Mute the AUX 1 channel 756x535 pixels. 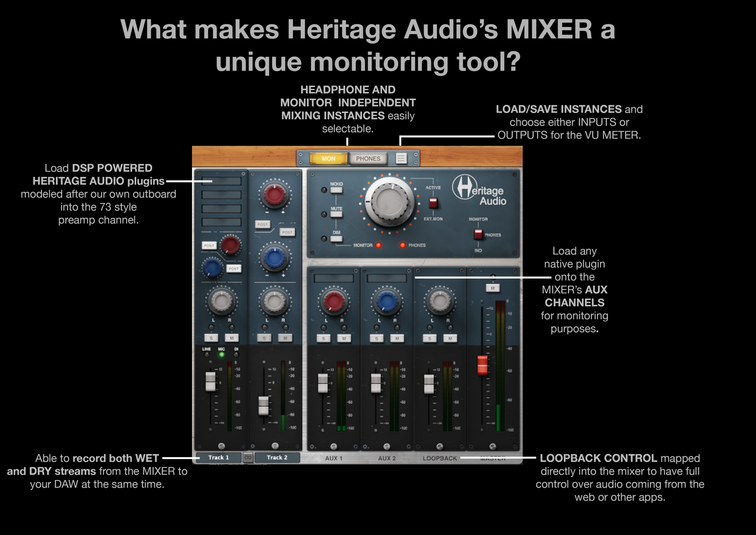(344, 338)
